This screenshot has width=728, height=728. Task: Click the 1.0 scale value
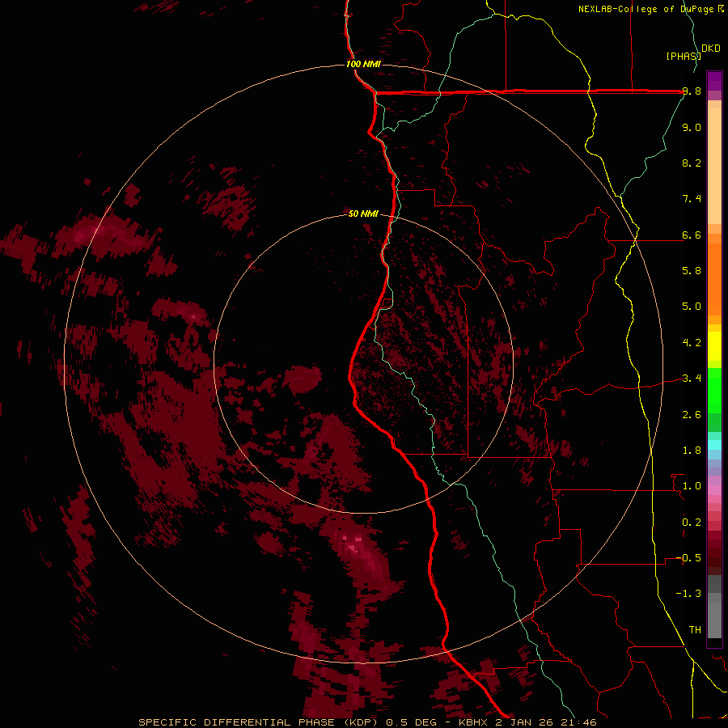[692, 486]
